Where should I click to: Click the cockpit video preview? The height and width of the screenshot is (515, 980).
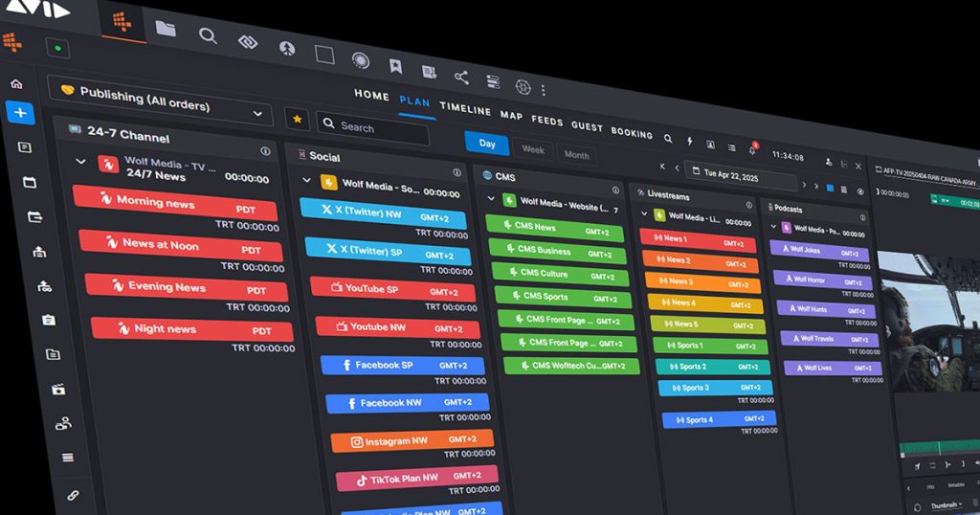929,322
